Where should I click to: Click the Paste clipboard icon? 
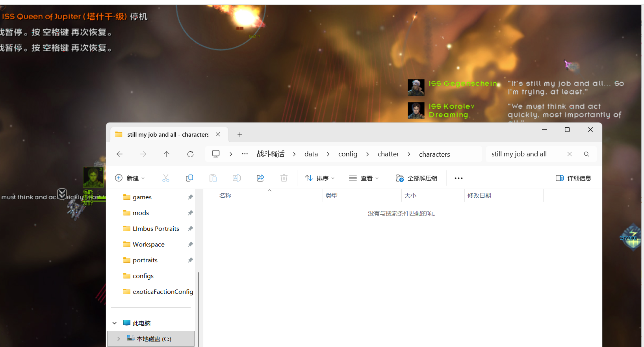click(213, 178)
